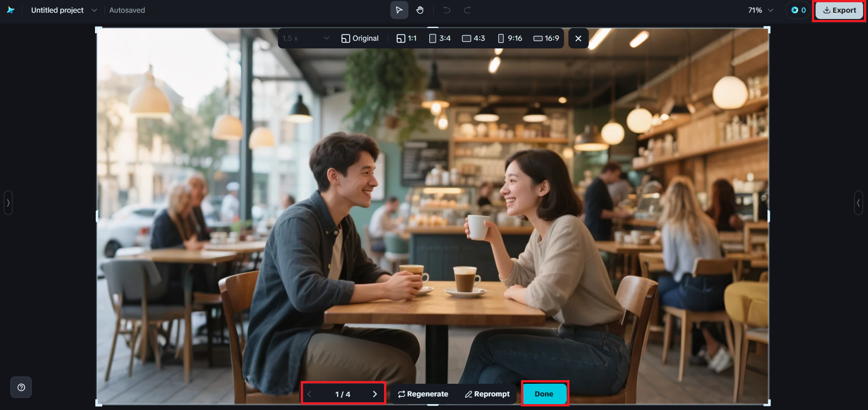Viewport: 868px width, 410px height.
Task: Go to next generated result arrow
Action: pyautogui.click(x=375, y=394)
